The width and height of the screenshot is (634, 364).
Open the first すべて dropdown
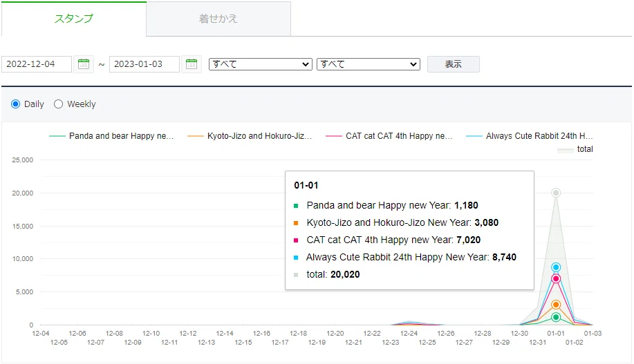(261, 64)
